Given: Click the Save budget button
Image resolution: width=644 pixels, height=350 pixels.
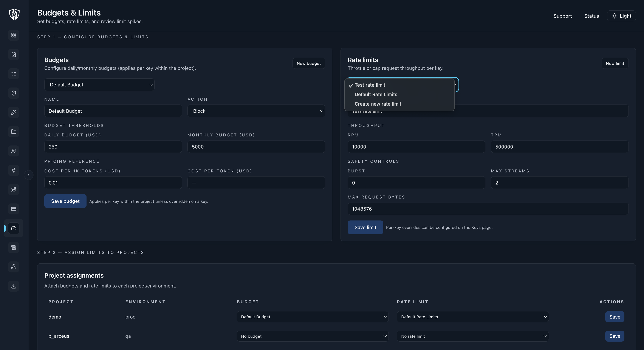Looking at the screenshot, I should point(65,201).
